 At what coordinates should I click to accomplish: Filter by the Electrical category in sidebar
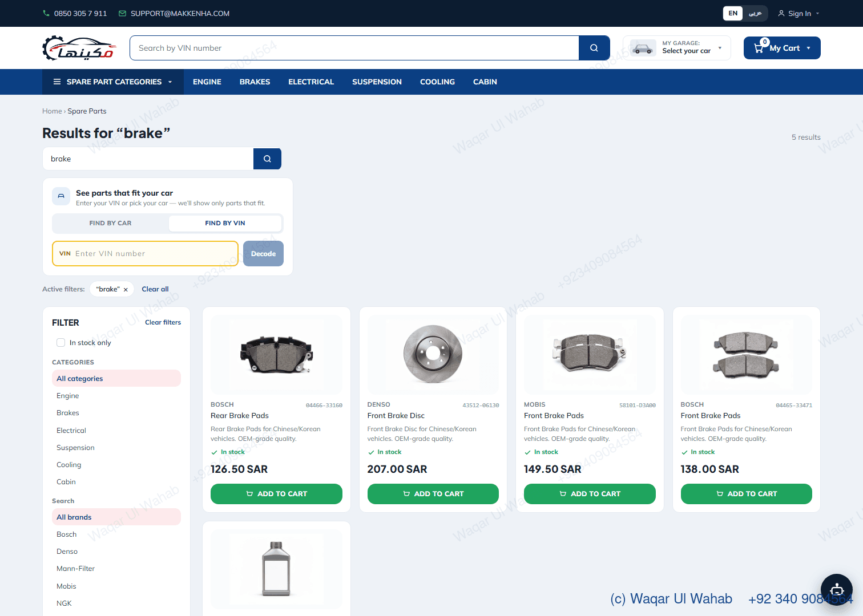click(116, 431)
